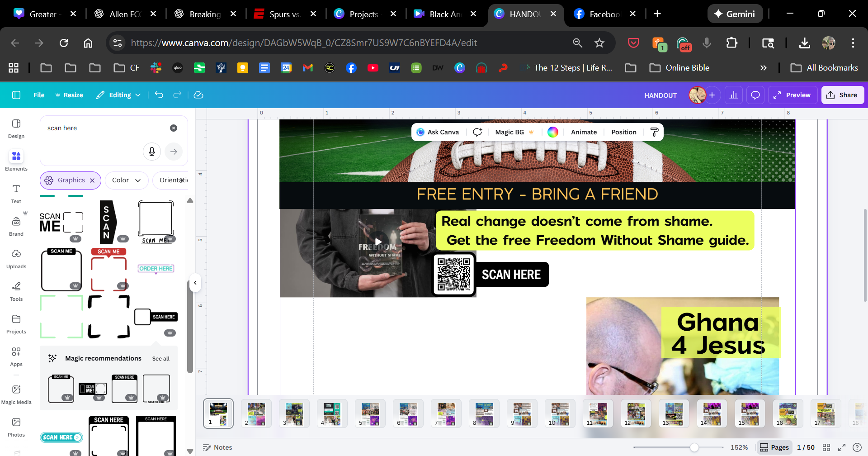
Task: Switch to the Facebook browser tab
Action: (604, 14)
